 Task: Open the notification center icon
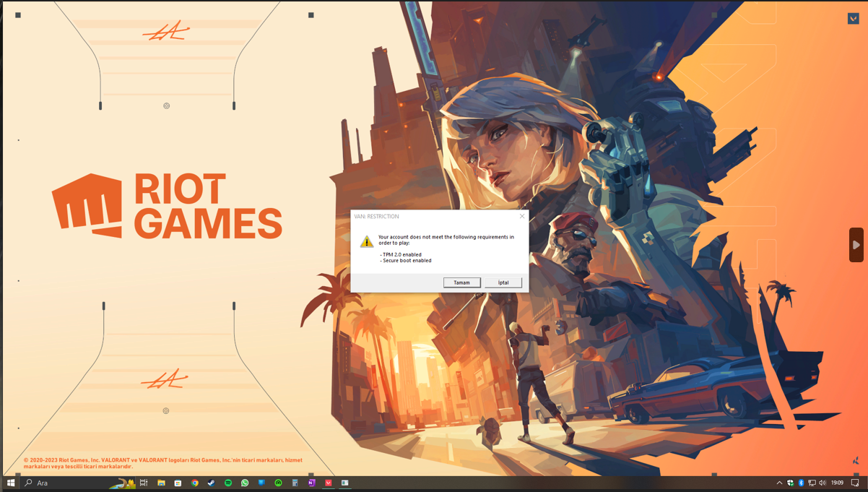pos(855,483)
